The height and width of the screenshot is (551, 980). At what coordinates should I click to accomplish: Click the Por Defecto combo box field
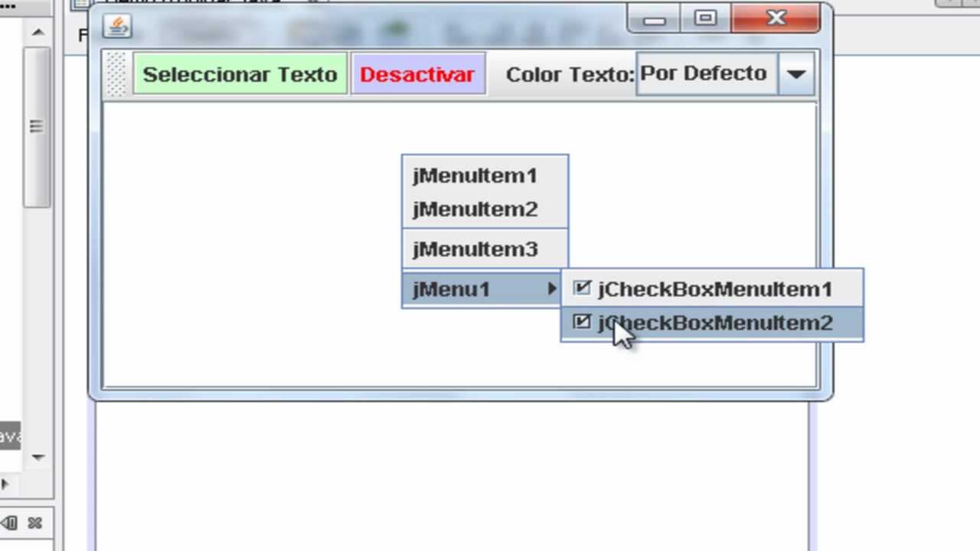pyautogui.click(x=704, y=73)
